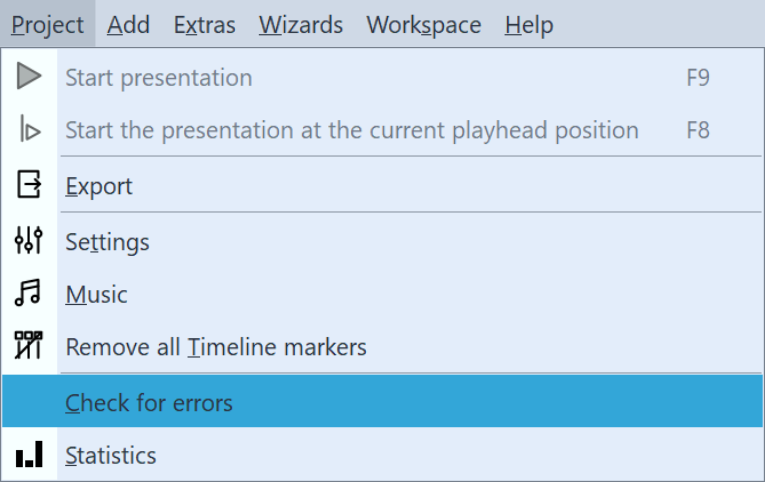Click the Statistics bar chart icon
765x482 pixels.
[29, 455]
